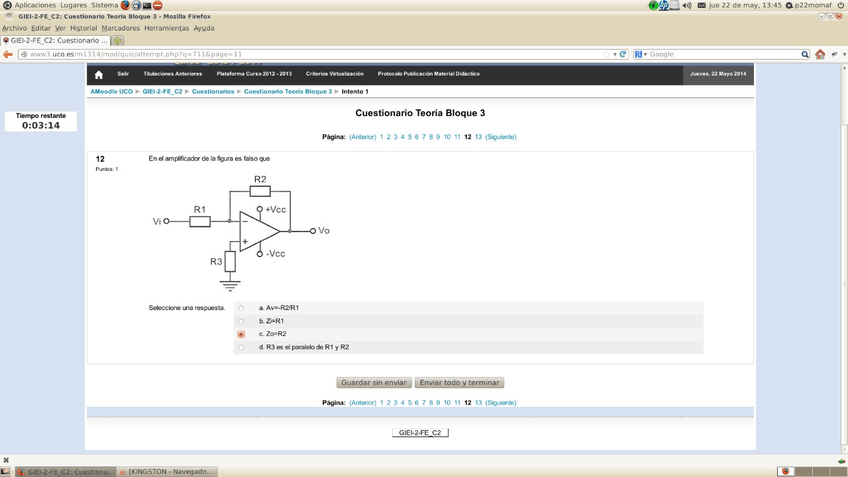Viewport: 848px width, 477px height.
Task: Click the browser back arrow button
Action: [x=8, y=54]
